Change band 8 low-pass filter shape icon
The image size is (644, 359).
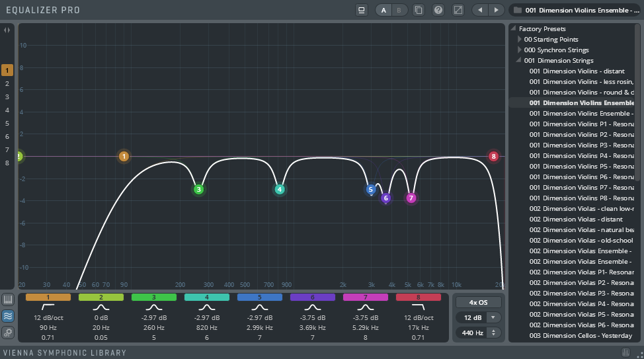pyautogui.click(x=418, y=307)
